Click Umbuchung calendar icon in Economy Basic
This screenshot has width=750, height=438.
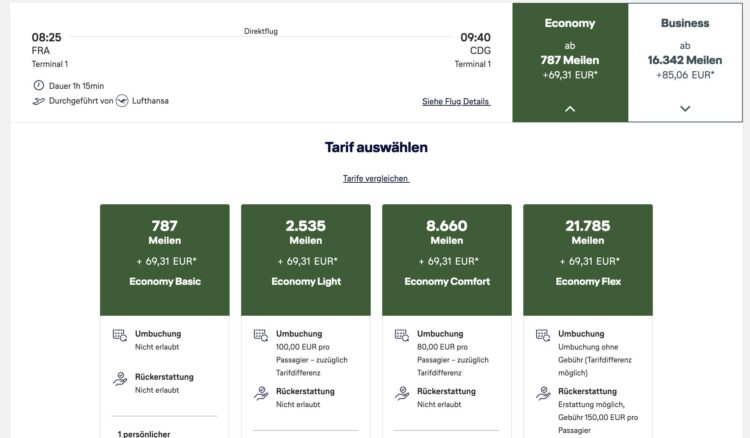[120, 335]
